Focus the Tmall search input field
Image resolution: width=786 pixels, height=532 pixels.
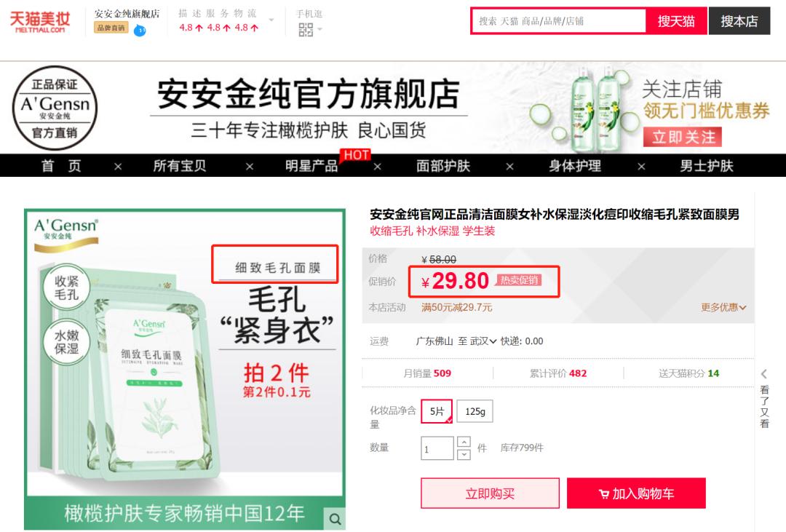[558, 21]
